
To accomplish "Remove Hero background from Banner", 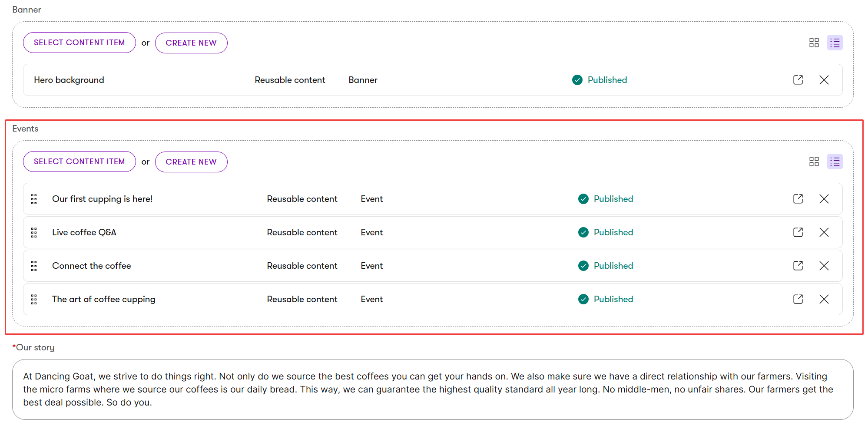I will pyautogui.click(x=824, y=80).
